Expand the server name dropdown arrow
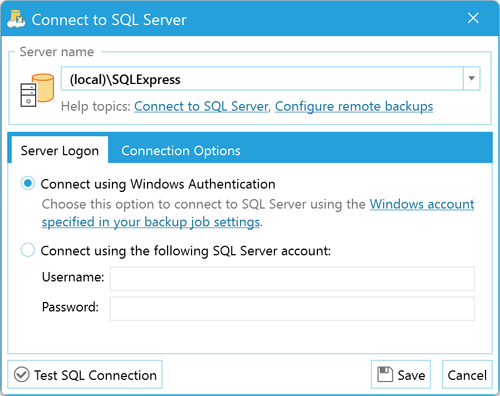 pyautogui.click(x=471, y=78)
